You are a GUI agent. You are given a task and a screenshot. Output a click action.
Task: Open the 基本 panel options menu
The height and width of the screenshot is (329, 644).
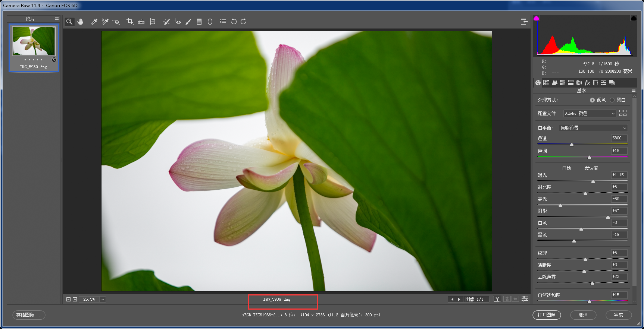pos(633,91)
